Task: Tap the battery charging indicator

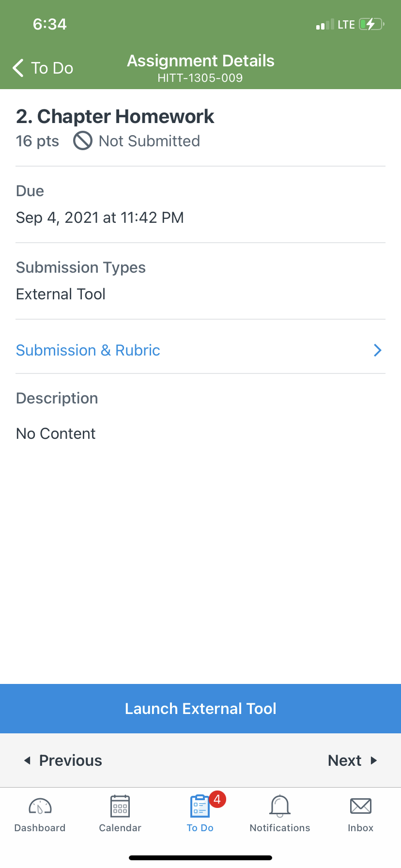Action: [371, 24]
